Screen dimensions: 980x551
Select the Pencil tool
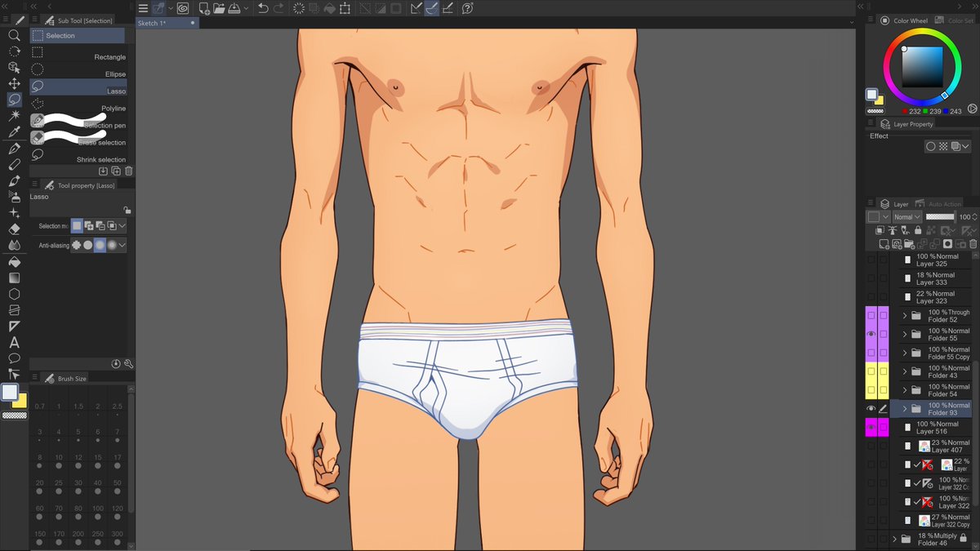(x=14, y=165)
